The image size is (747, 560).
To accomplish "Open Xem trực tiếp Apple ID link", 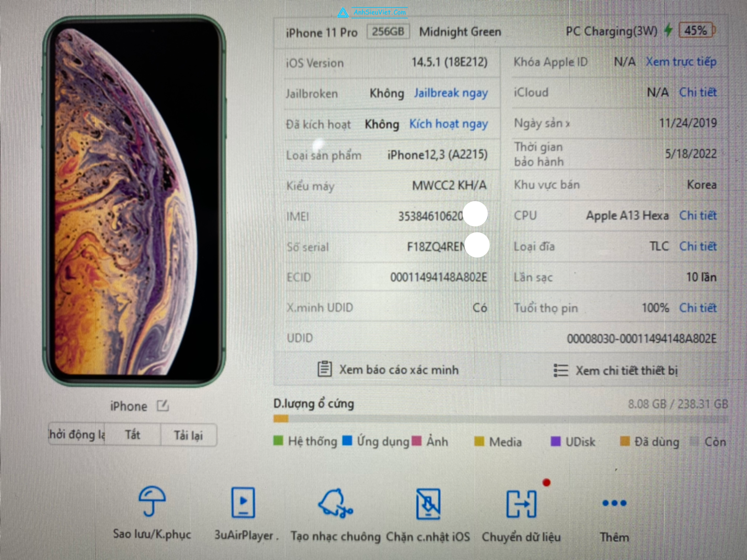I will pos(681,62).
